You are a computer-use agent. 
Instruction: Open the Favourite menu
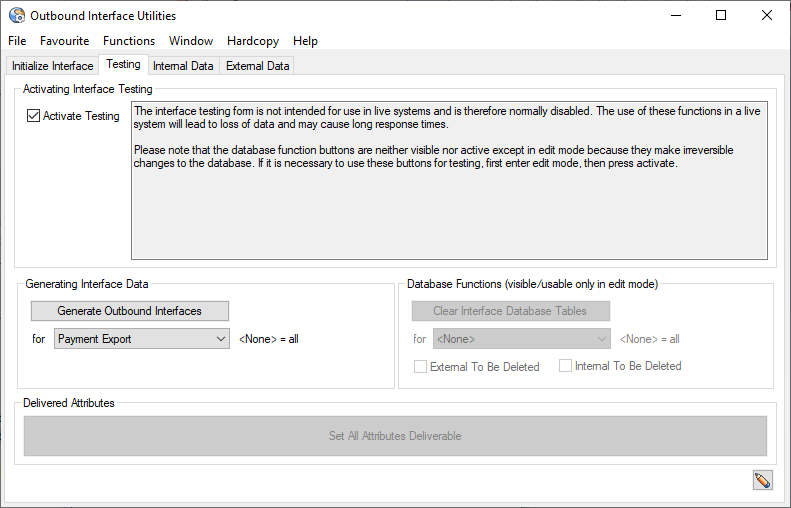point(64,41)
